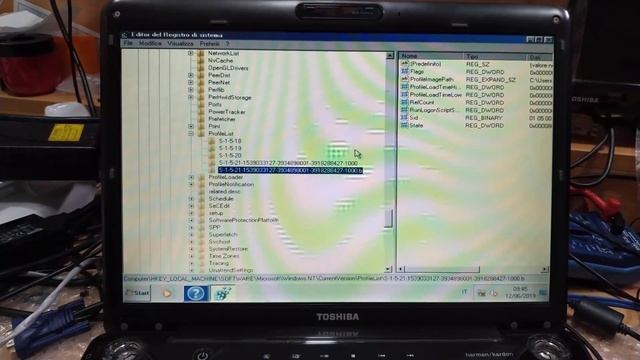Click the Ports folder icon
The image size is (640, 360).
point(201,104)
